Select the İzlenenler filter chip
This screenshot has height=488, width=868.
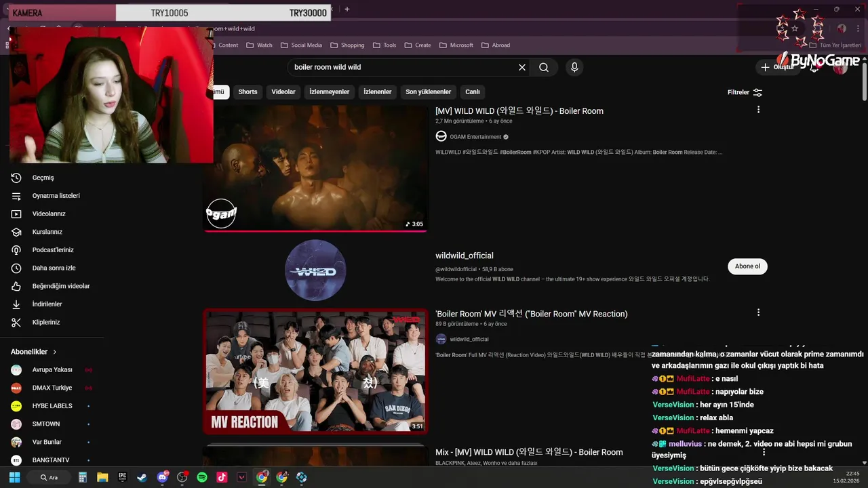[x=378, y=92]
